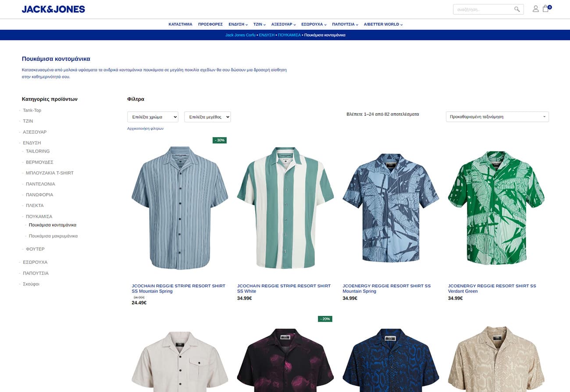The height and width of the screenshot is (392, 570).
Task: Focus the search input field
Action: coord(484,9)
